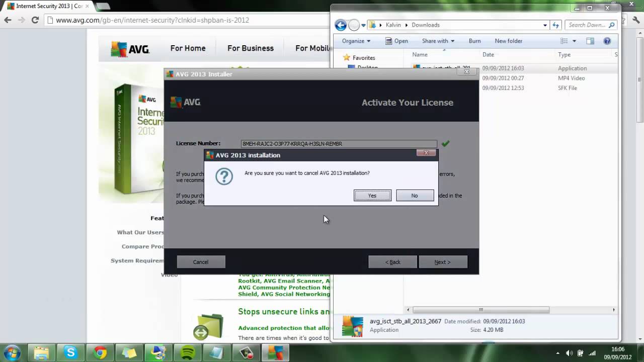Click the Chrome forward arrow
Image resolution: width=644 pixels, height=362 pixels.
[21, 20]
